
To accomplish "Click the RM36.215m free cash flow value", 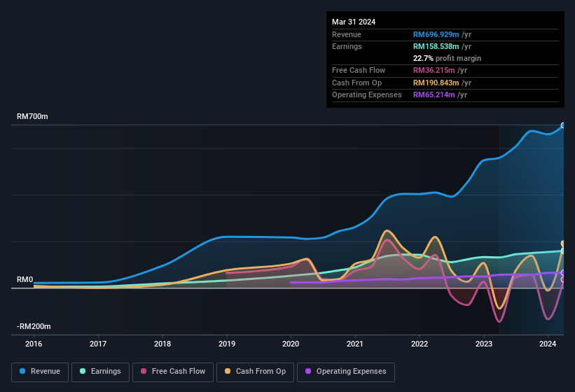I will pyautogui.click(x=434, y=70).
